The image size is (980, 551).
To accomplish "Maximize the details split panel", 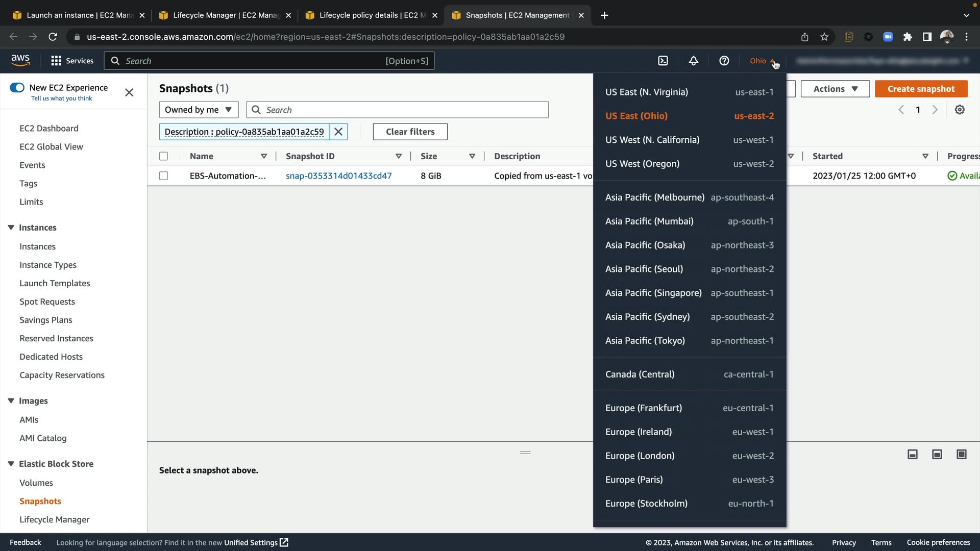I will click(961, 454).
